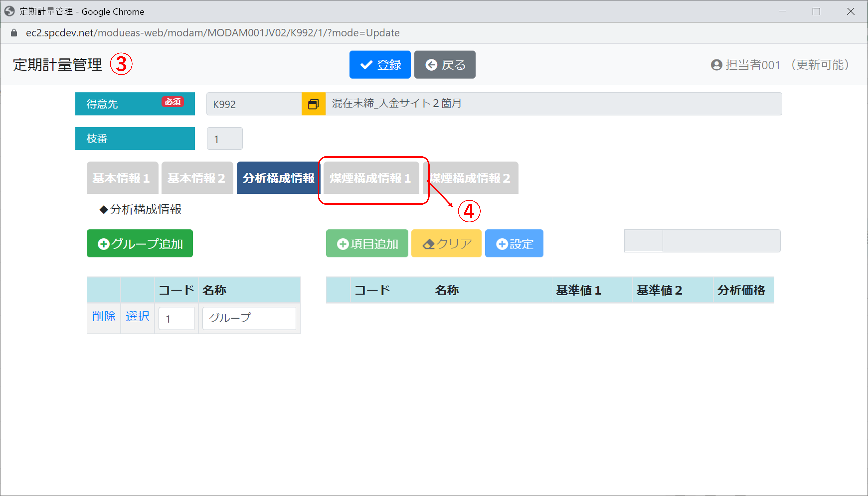Click the group code field with value 1
Image resolution: width=868 pixels, height=496 pixels.
(176, 319)
